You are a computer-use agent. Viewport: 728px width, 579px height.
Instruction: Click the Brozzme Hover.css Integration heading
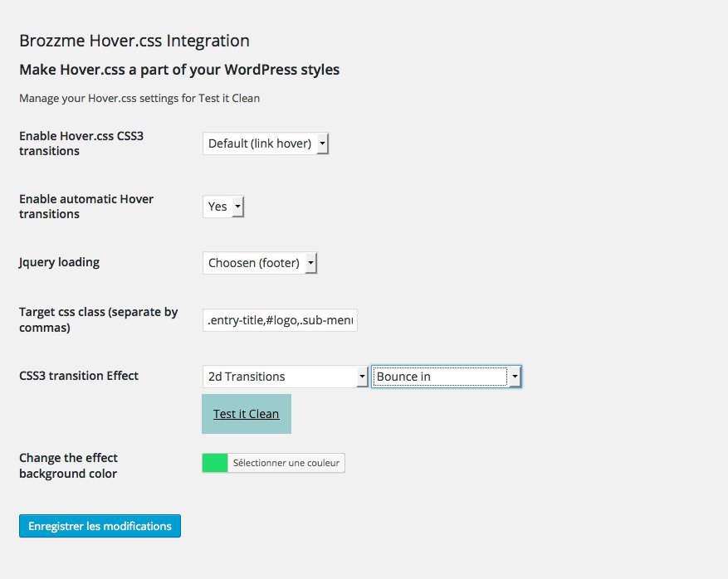(x=134, y=41)
